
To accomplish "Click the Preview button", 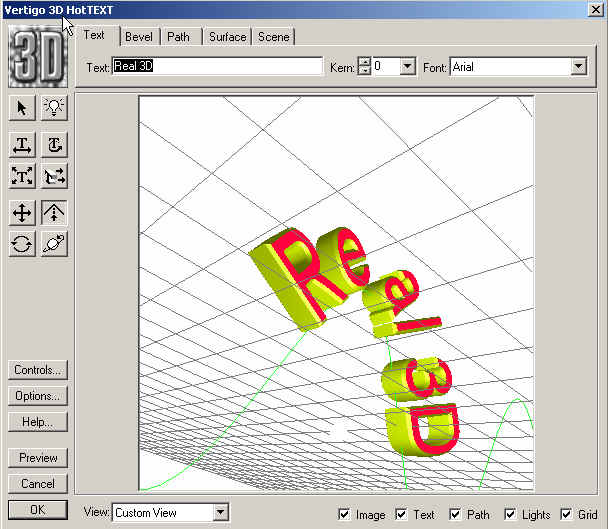I will point(38,458).
